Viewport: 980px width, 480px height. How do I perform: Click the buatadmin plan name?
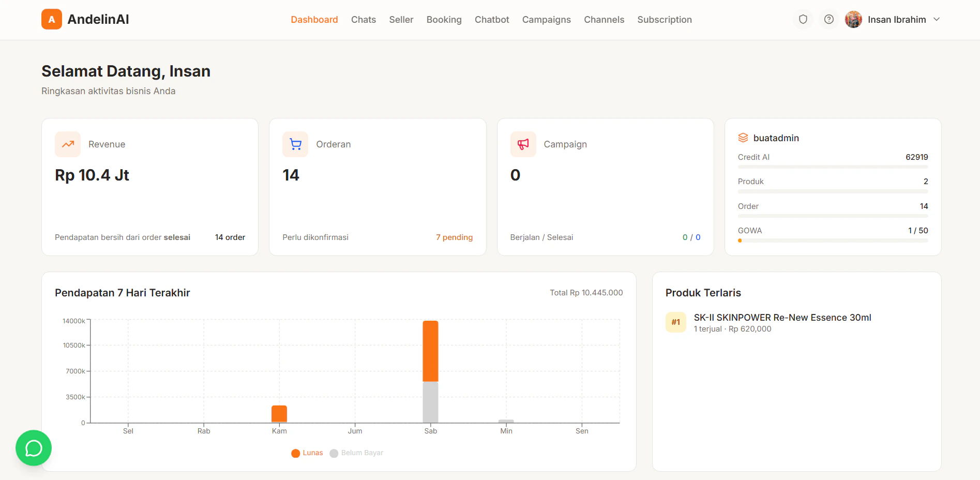pos(776,138)
